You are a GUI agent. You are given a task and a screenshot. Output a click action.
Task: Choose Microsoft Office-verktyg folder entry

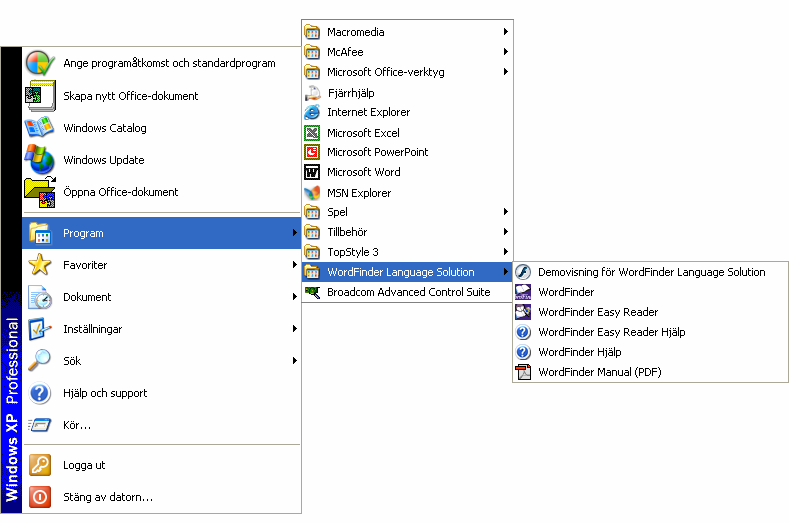(407, 72)
